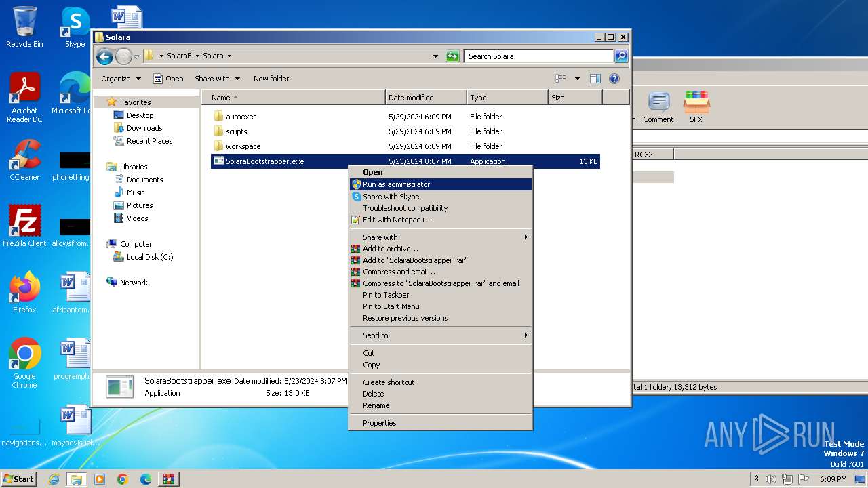Open recent pages dropdown next to Forward
The height and width of the screenshot is (488, 868).
(137, 56)
